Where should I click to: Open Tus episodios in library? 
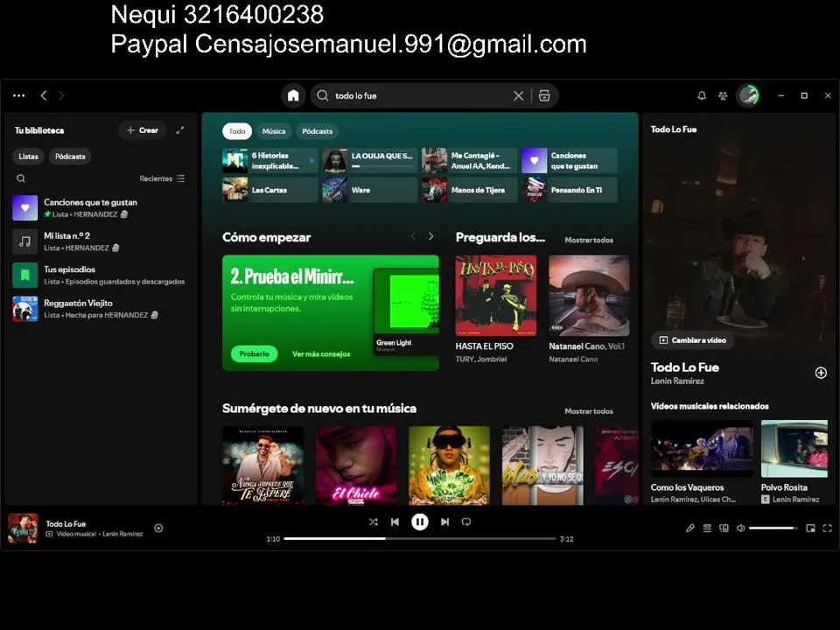click(100, 276)
